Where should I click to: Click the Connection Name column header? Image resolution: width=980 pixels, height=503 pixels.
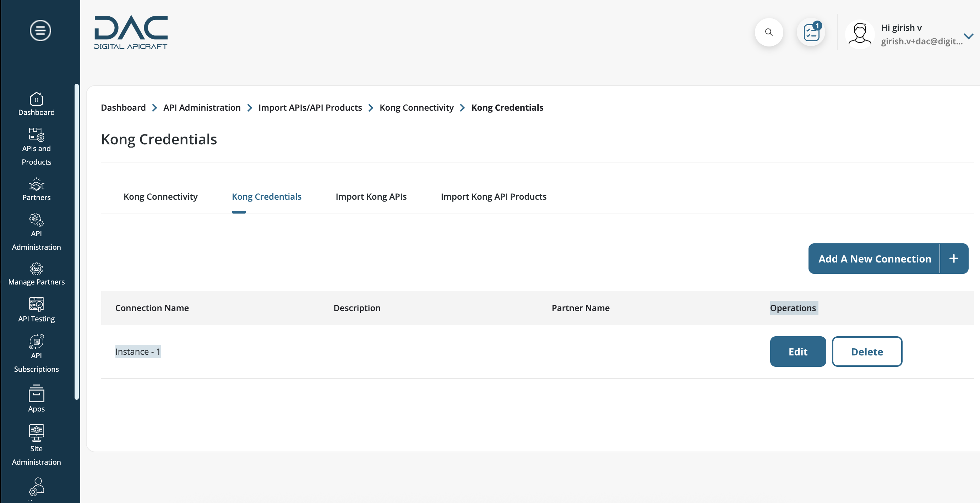(152, 308)
